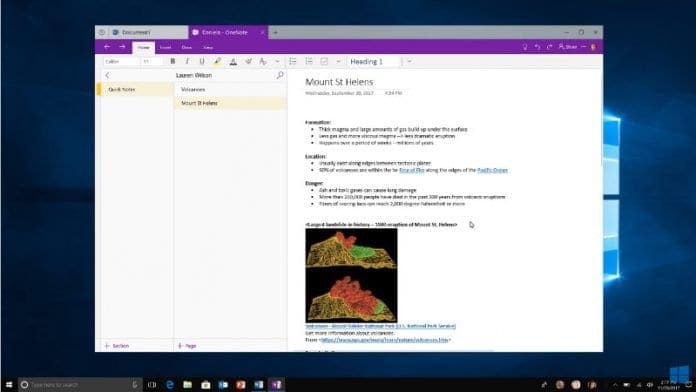Navigate back with left arrow in ribbon

pyautogui.click(x=107, y=47)
